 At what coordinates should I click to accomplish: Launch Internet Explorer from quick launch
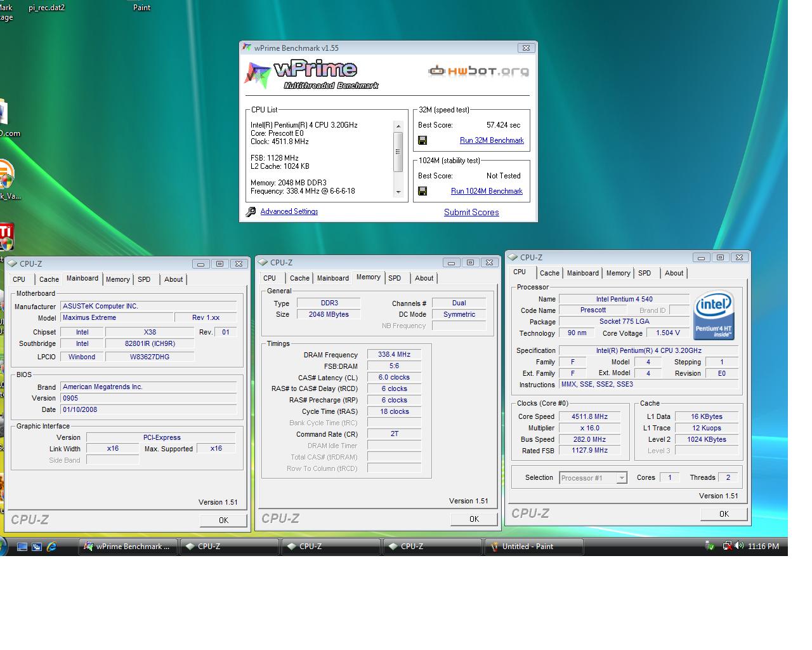(51, 547)
